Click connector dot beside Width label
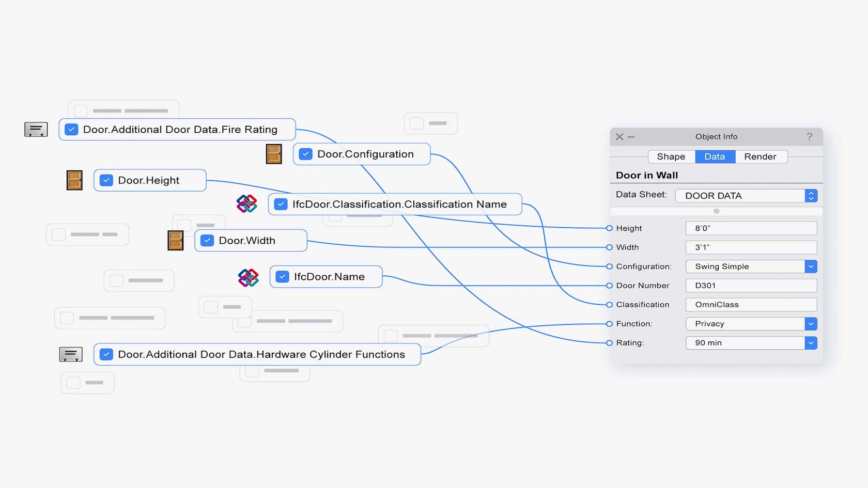Image resolution: width=868 pixels, height=488 pixels. tap(609, 247)
